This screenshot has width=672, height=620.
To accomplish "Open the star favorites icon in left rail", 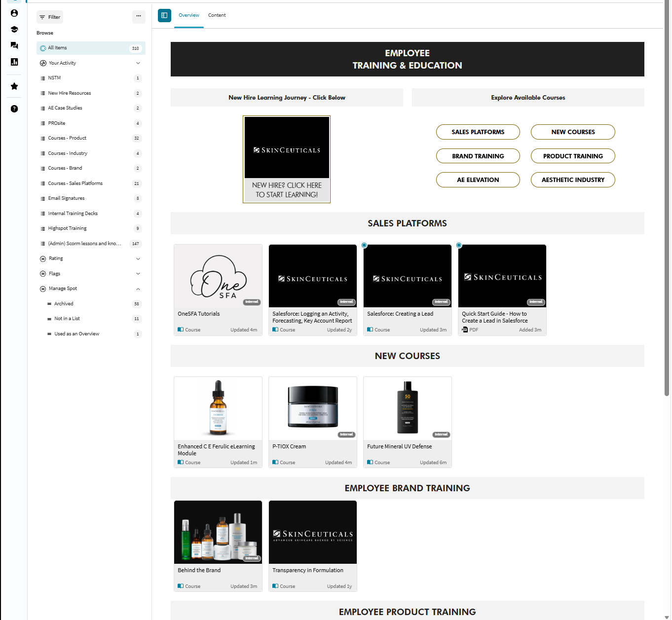I will pyautogui.click(x=14, y=86).
